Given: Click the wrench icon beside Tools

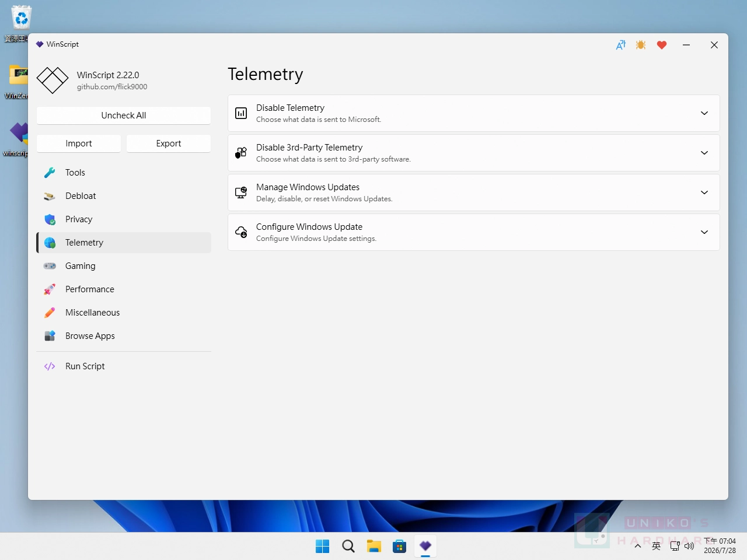Looking at the screenshot, I should pos(50,173).
